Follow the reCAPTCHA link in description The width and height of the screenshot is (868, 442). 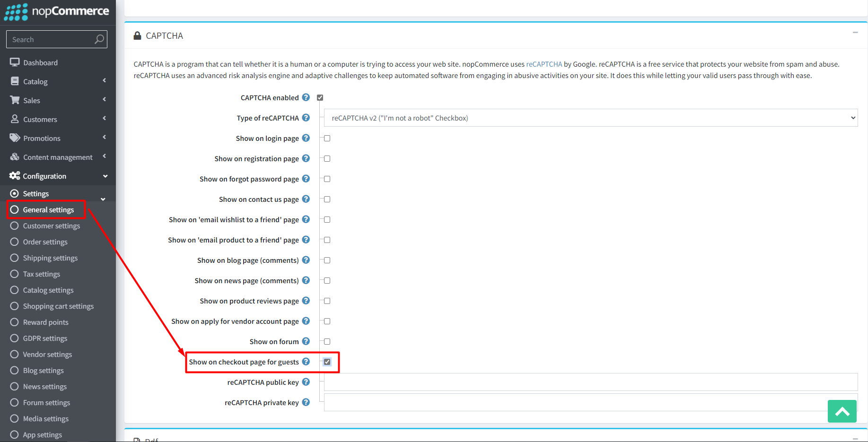(544, 64)
